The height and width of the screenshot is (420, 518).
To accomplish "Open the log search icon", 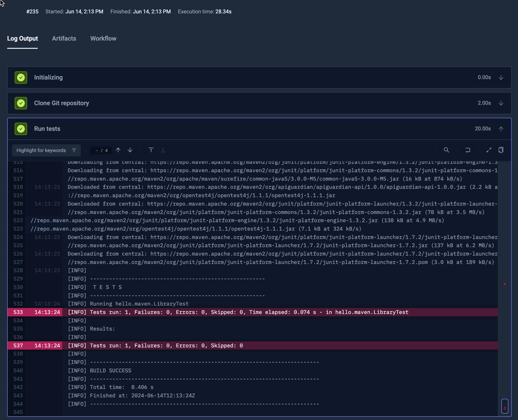I will coord(446,150).
